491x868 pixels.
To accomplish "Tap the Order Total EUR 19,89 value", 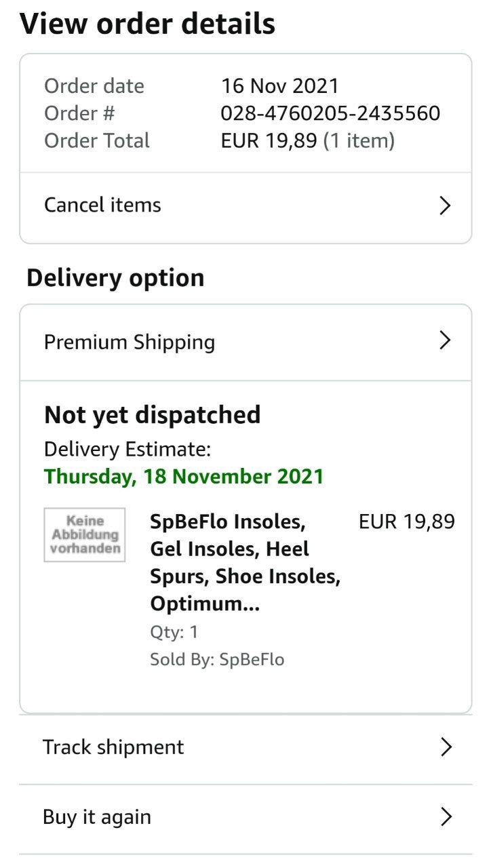I will click(269, 141).
